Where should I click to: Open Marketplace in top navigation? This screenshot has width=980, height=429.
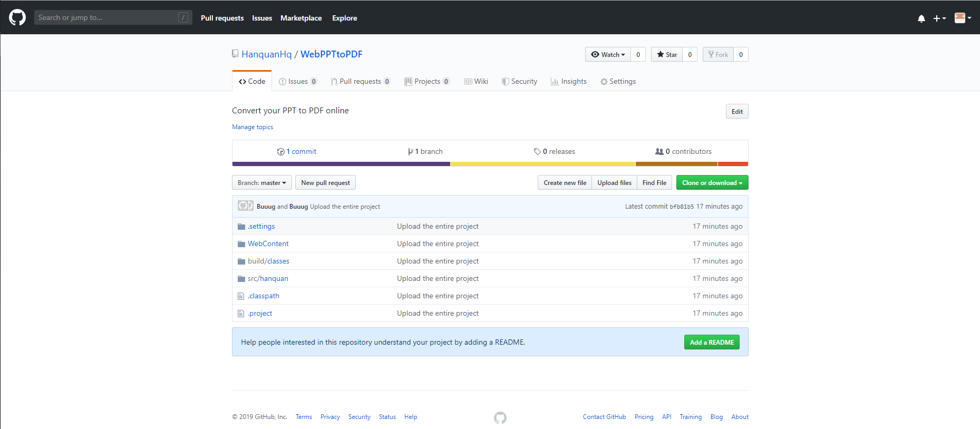click(301, 18)
